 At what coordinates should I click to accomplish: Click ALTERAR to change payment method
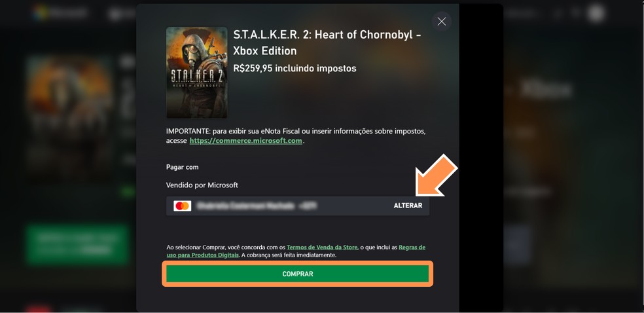coord(408,206)
